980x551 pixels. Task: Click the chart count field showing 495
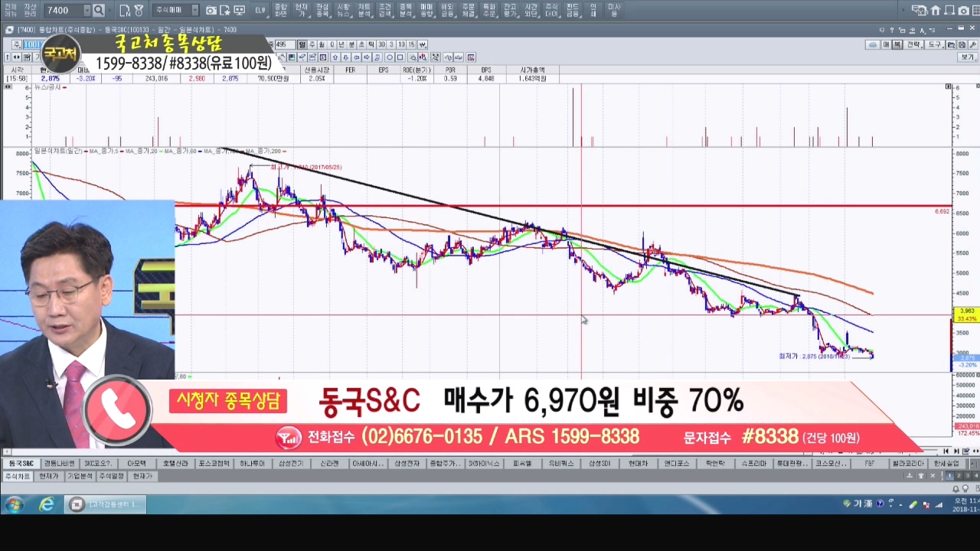(282, 44)
